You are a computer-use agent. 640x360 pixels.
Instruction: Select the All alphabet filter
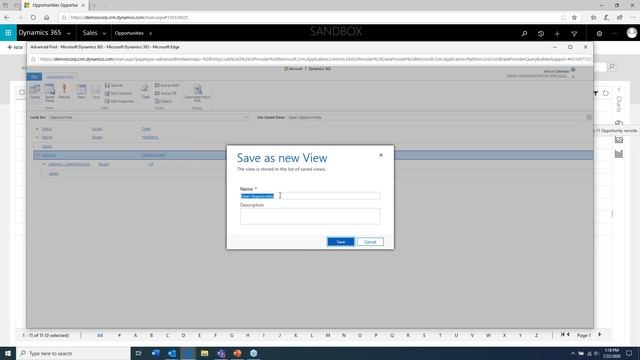click(100, 335)
